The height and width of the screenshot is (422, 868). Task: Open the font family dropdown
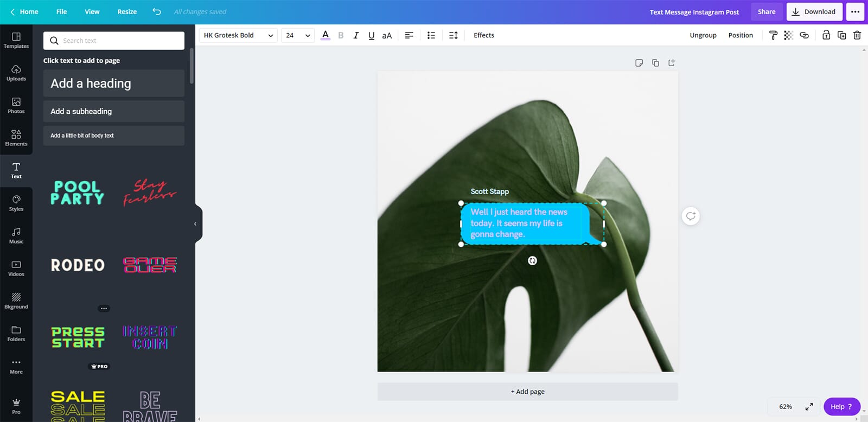point(239,35)
